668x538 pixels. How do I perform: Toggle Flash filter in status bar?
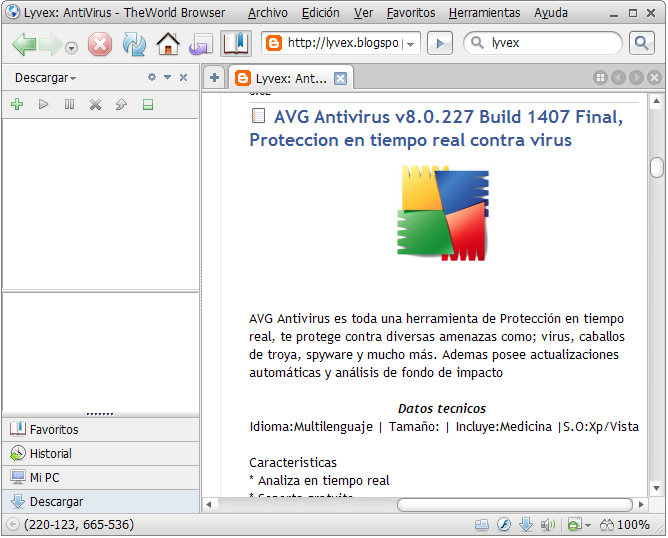pyautogui.click(x=504, y=525)
